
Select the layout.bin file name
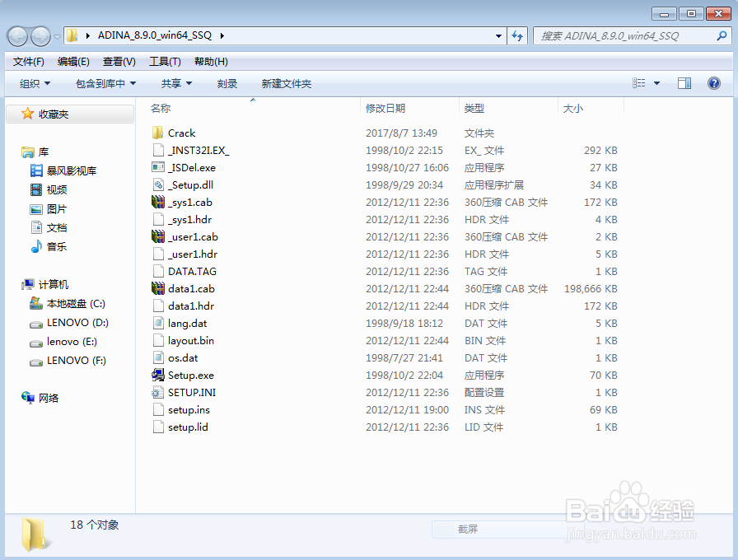point(191,340)
